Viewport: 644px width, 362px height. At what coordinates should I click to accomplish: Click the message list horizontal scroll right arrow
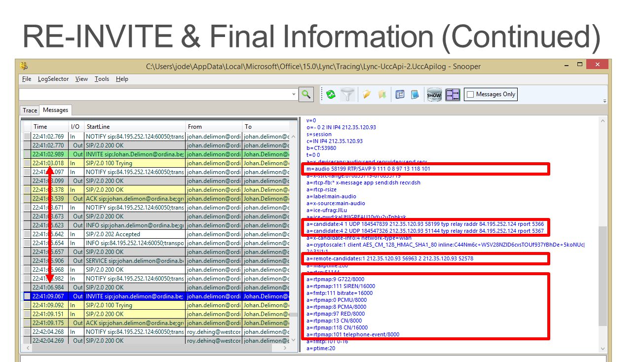(285, 348)
